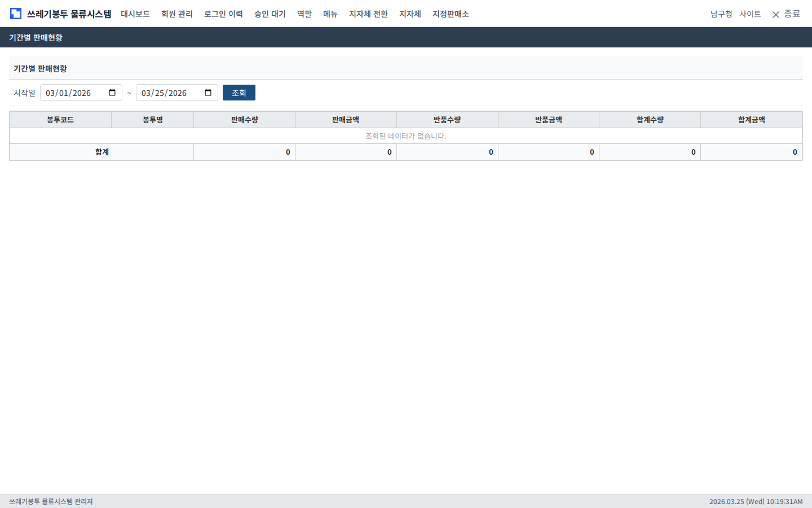Go to 회원 관리 menu
Image resolution: width=812 pixels, height=508 pixels.
click(x=177, y=14)
